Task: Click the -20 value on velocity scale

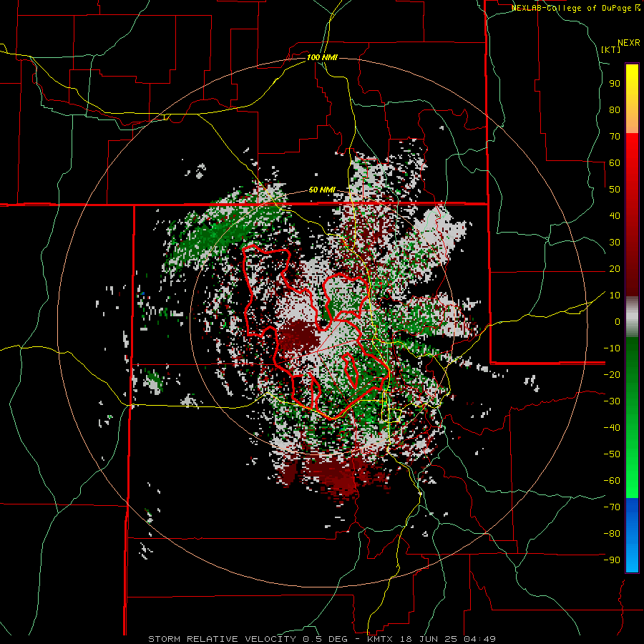Action: pyautogui.click(x=612, y=374)
